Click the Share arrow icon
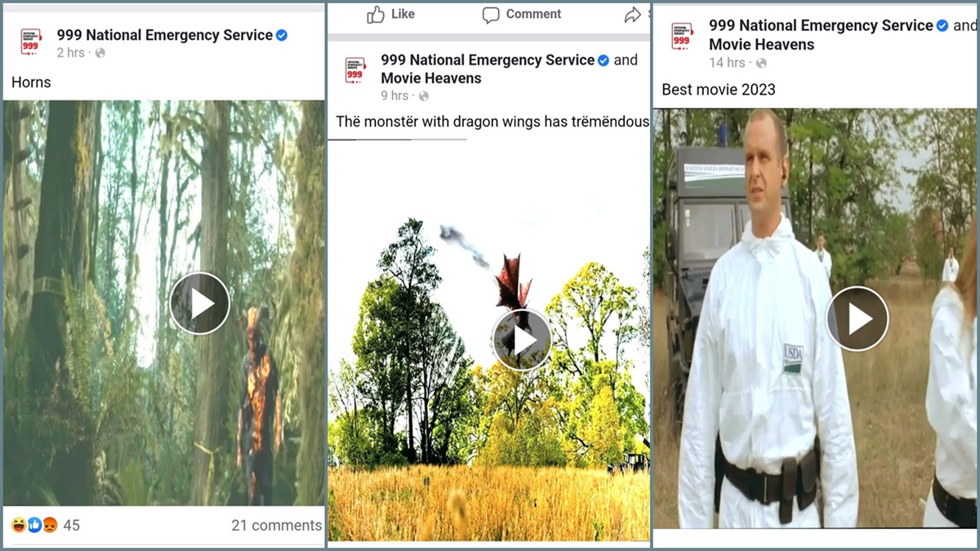980x551 pixels. pyautogui.click(x=633, y=15)
